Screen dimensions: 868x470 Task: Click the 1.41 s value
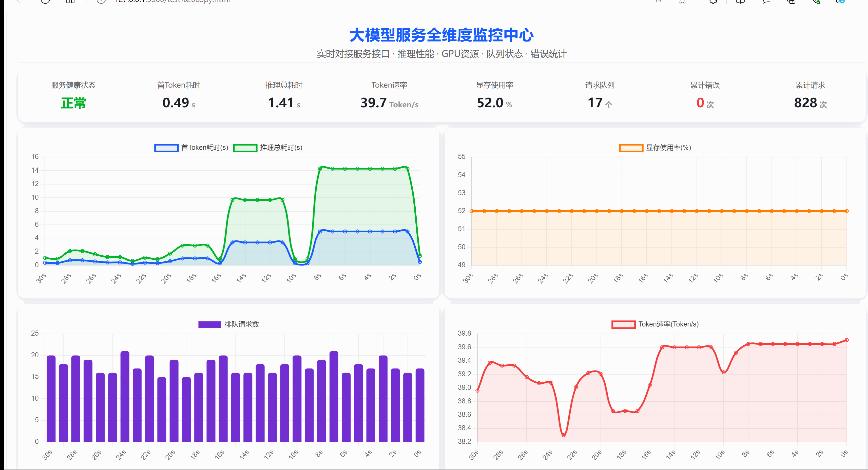click(x=284, y=103)
